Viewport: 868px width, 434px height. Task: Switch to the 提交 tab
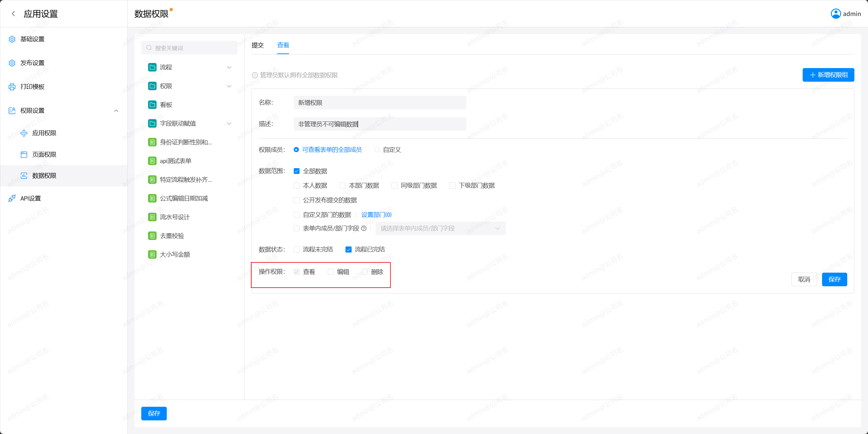pos(257,45)
